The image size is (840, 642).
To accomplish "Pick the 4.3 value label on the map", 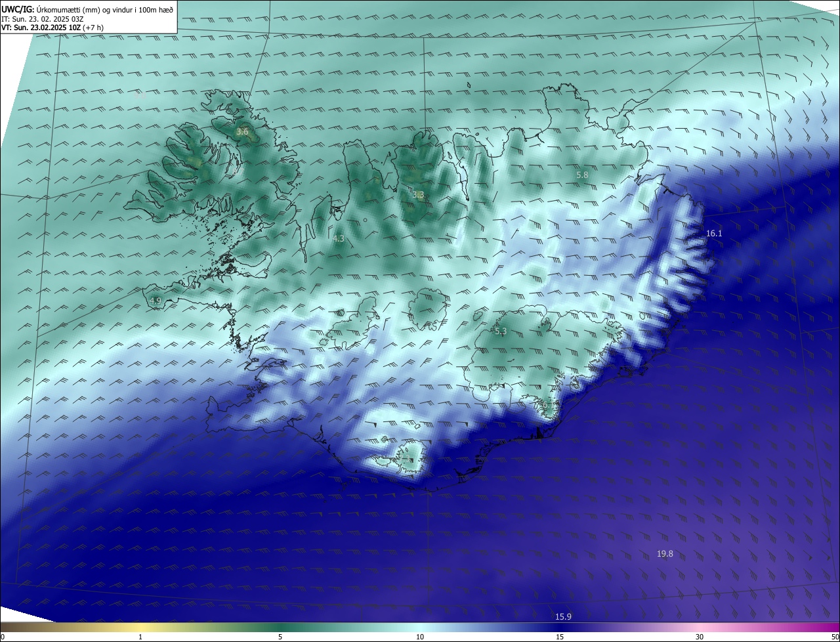I will pos(339,239).
